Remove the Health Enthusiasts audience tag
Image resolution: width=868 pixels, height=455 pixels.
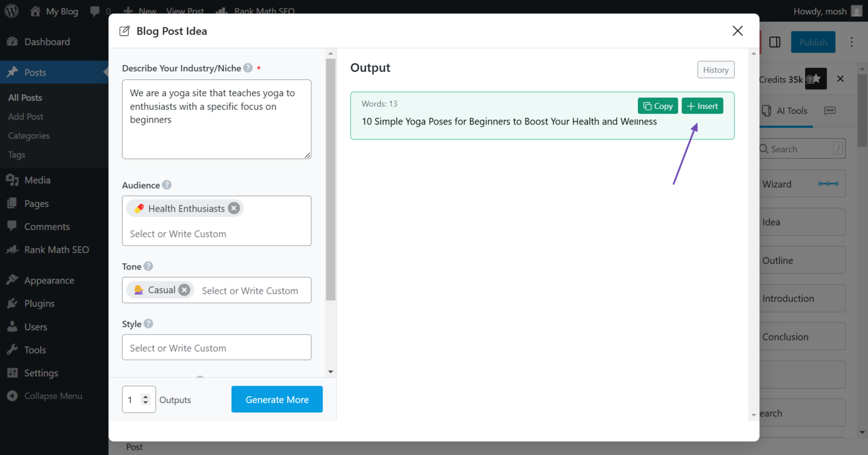pyautogui.click(x=234, y=208)
